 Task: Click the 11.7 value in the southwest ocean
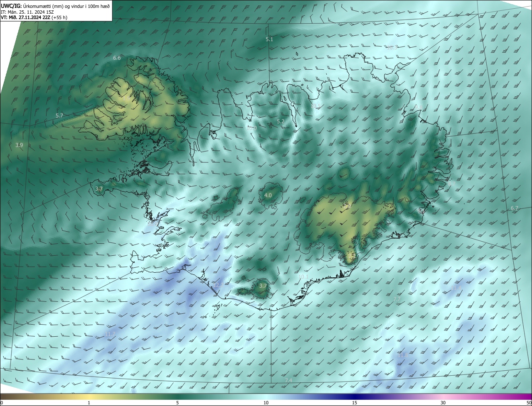[110, 334]
